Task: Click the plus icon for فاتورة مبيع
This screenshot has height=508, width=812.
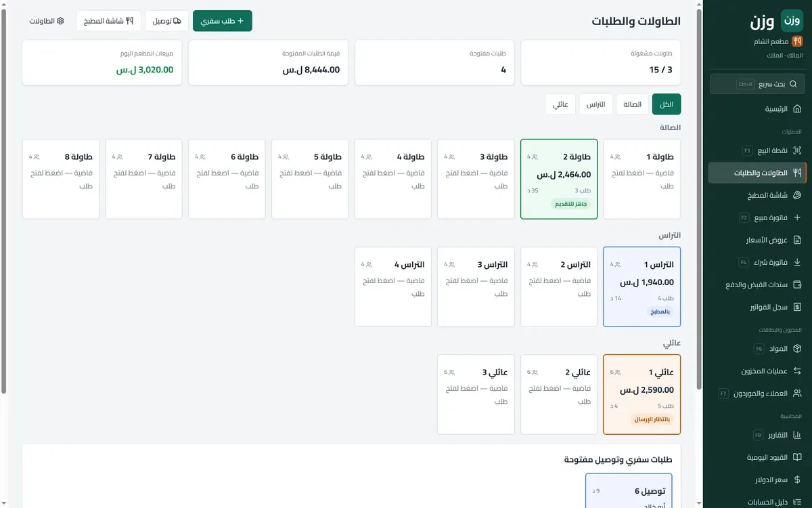Action: click(797, 217)
